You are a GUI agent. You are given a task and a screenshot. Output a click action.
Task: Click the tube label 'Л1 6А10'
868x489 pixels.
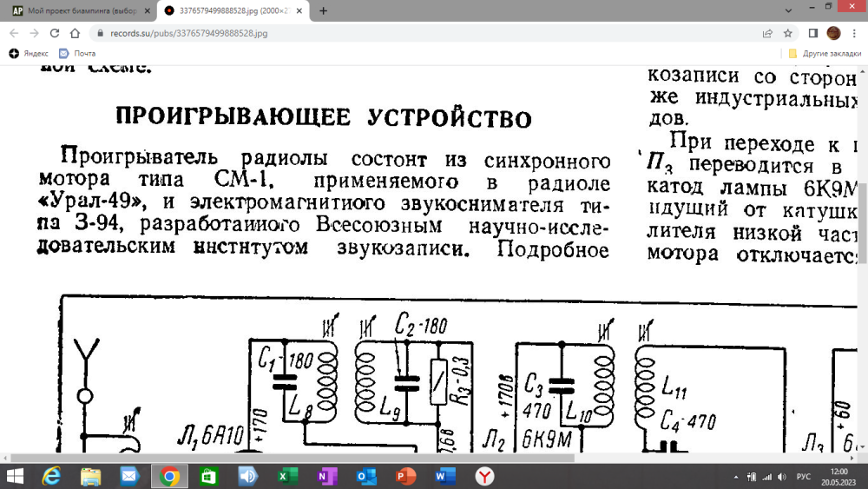point(210,436)
